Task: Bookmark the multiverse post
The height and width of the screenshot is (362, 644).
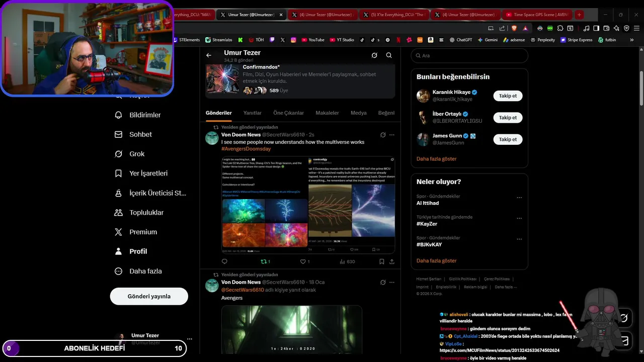Action: point(382,261)
